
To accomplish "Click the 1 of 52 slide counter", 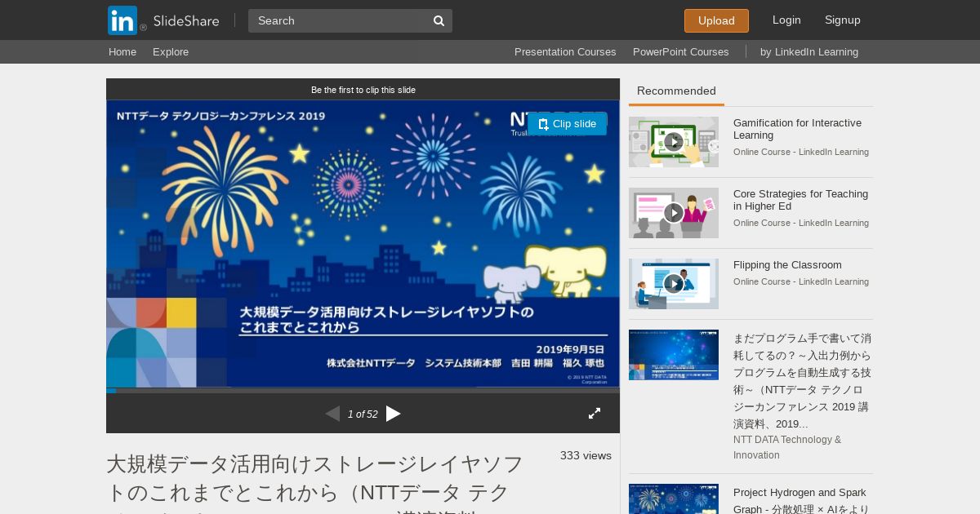I will point(363,414).
